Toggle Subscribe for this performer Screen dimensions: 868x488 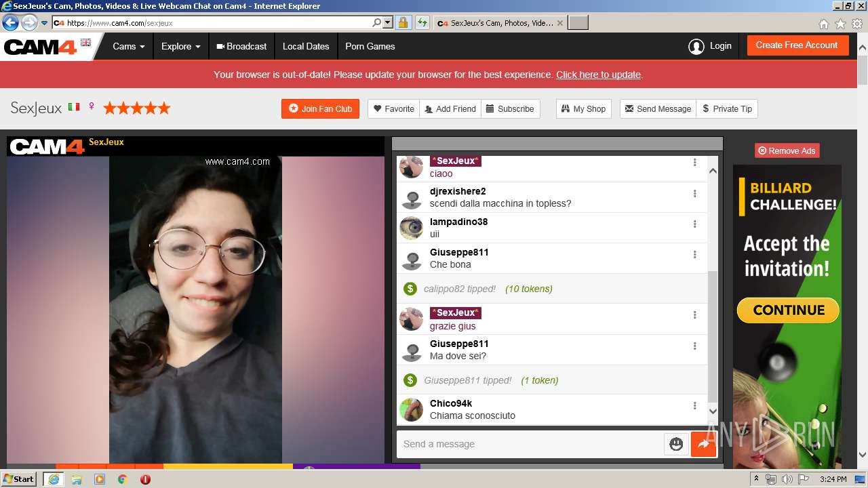click(x=510, y=108)
